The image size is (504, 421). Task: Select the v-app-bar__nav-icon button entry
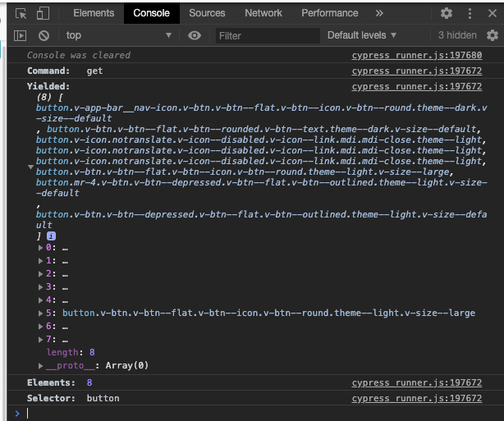point(262,113)
